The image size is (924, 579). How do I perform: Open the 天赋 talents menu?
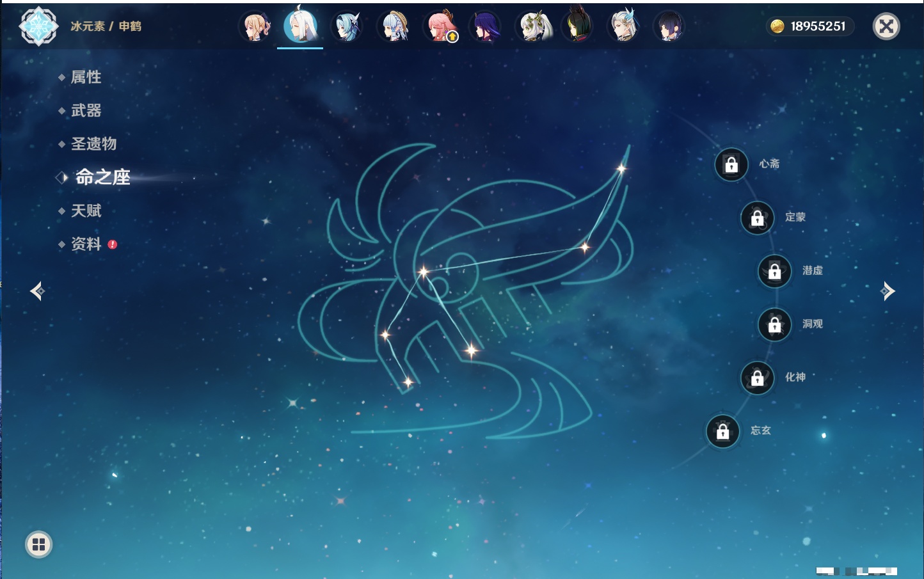click(86, 210)
